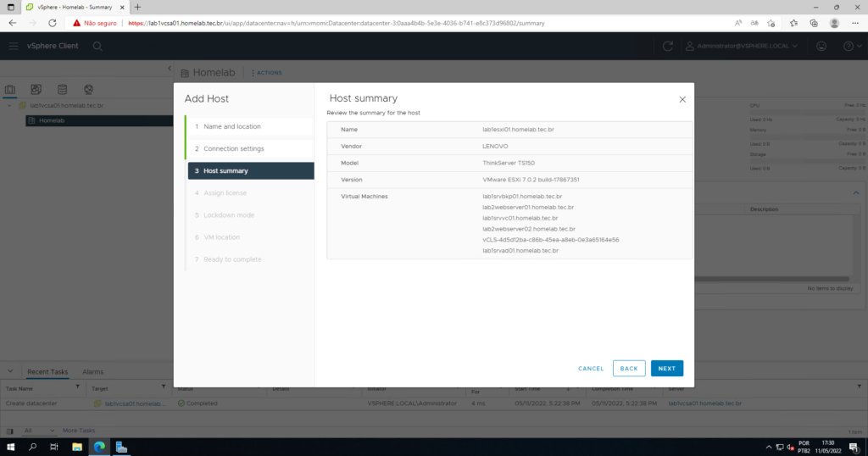Click VM lab2webserver01.homelab.tec.br entry
Image resolution: width=868 pixels, height=456 pixels.
(x=528, y=207)
